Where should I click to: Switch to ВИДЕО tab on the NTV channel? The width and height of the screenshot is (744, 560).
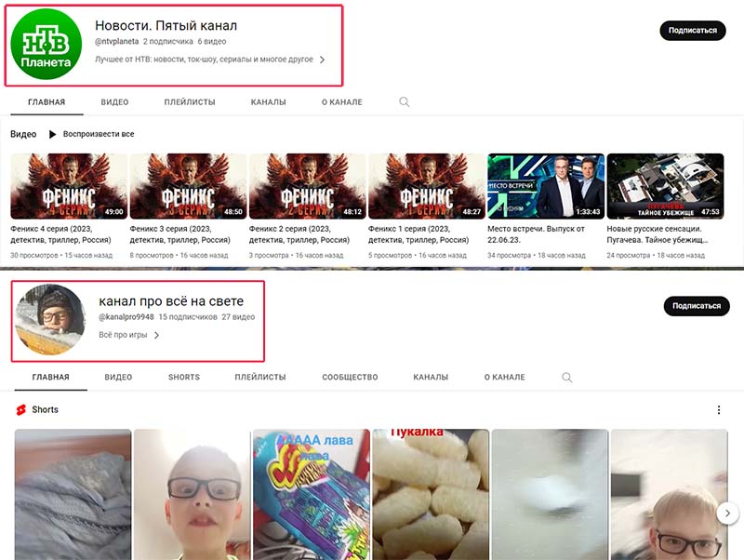[114, 102]
